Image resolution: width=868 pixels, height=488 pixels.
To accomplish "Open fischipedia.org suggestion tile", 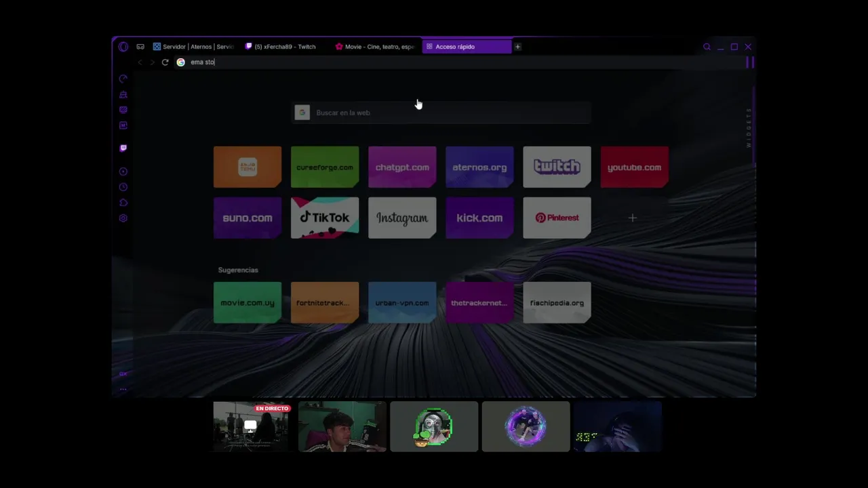I will (557, 302).
